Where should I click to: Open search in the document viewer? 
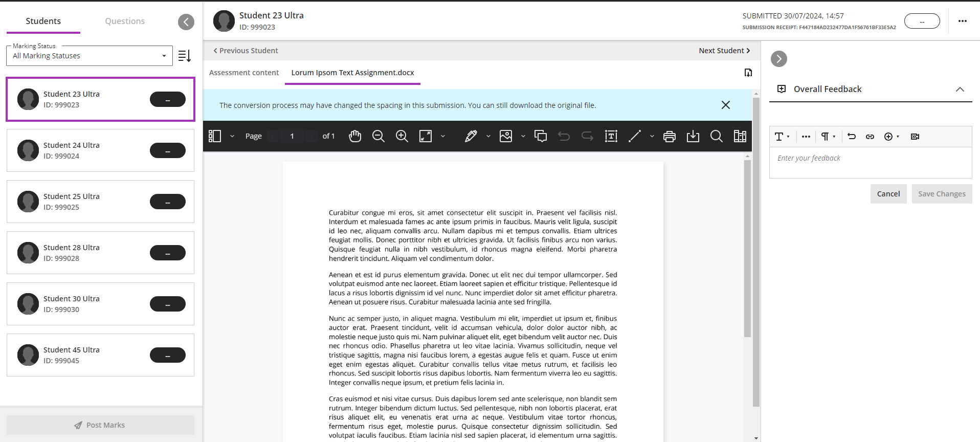pyautogui.click(x=716, y=136)
